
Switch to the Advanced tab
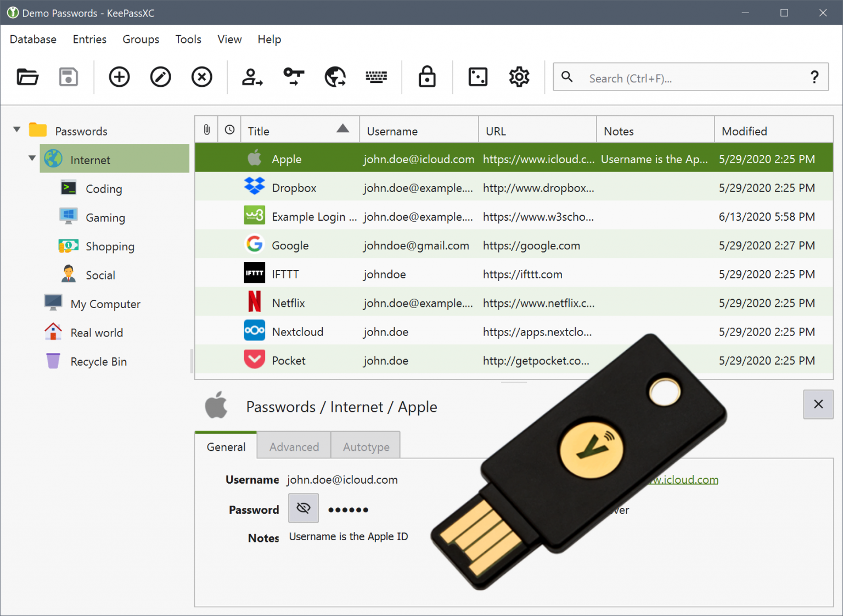tap(294, 446)
